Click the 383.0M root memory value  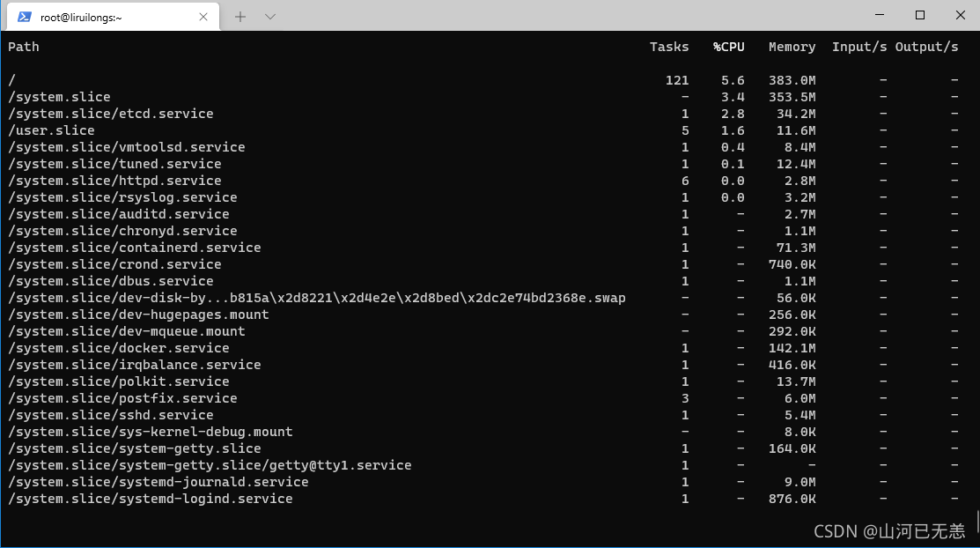tap(792, 81)
